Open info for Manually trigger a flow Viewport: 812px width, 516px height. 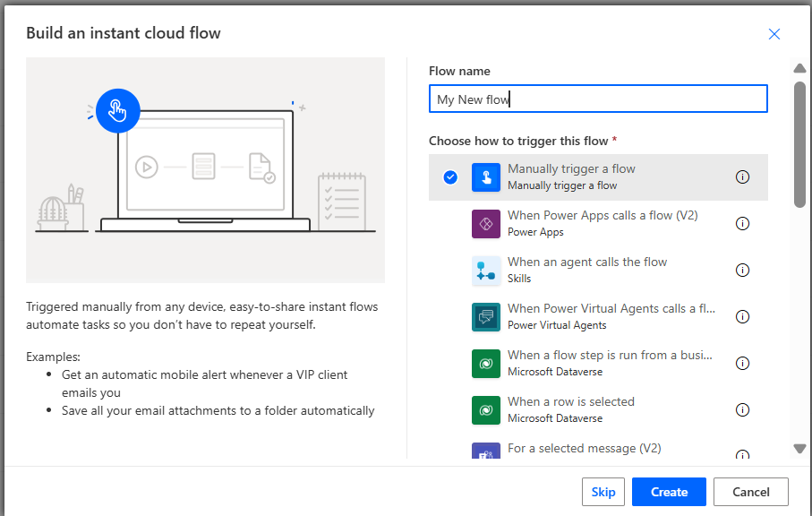click(742, 177)
